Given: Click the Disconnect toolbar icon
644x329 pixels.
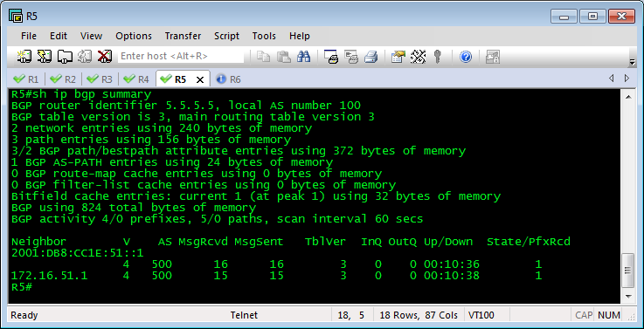Looking at the screenshot, I should pyautogui.click(x=105, y=56).
